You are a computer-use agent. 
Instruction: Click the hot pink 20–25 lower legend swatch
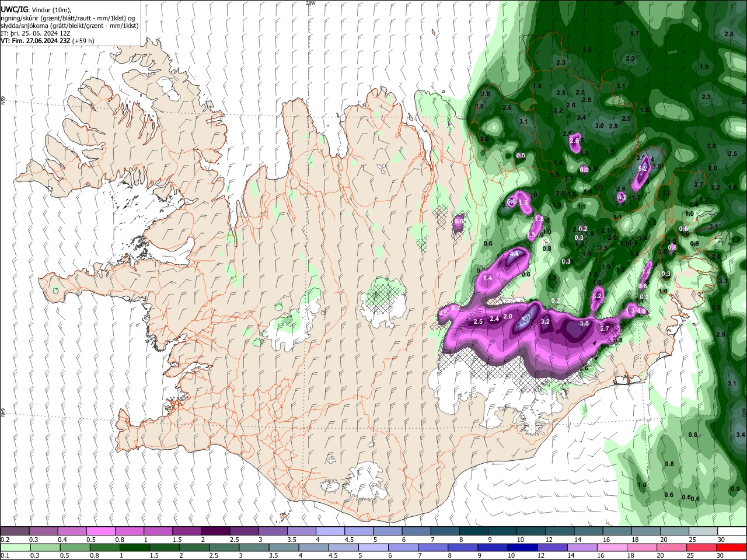pyautogui.click(x=672, y=548)
